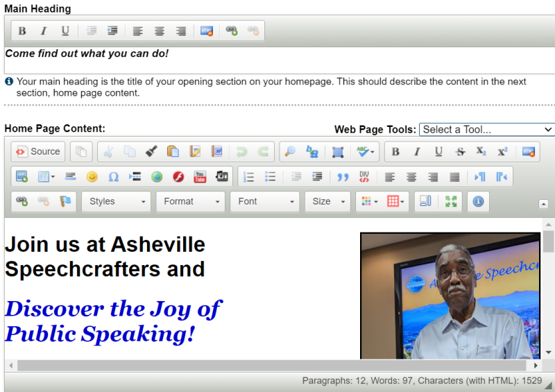Set text direction left to right
This screenshot has height=392, width=555.
(480, 176)
